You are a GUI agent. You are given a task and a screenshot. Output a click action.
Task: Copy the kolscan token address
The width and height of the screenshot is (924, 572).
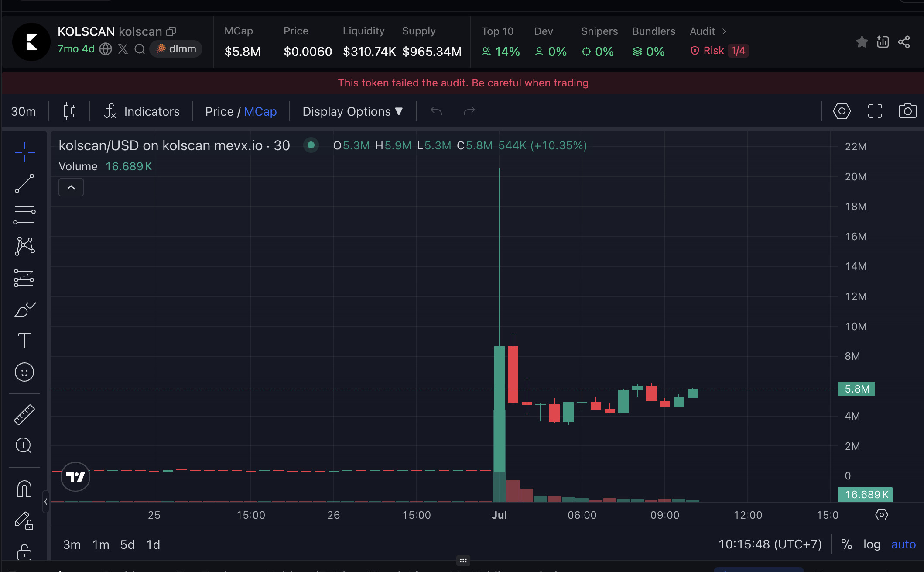(x=171, y=31)
